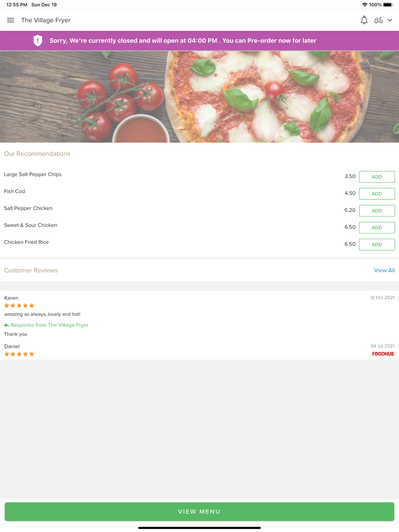Add Salt Pepper Chicken

[377, 211]
